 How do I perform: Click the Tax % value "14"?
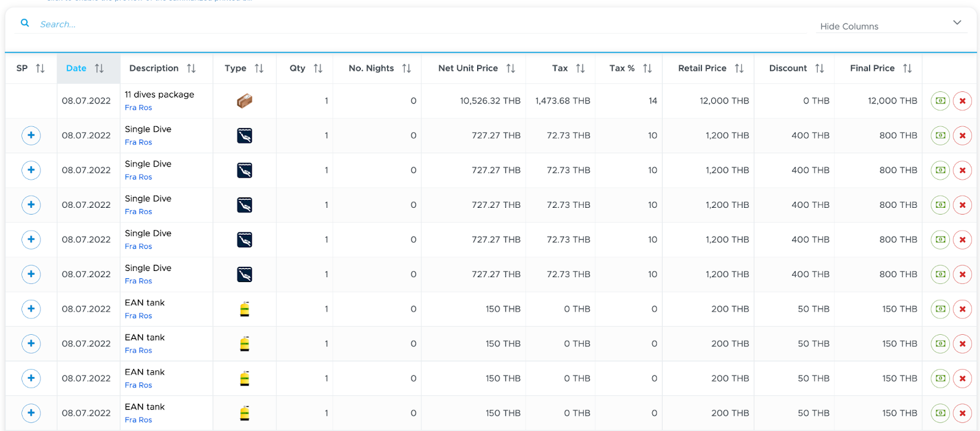(653, 101)
